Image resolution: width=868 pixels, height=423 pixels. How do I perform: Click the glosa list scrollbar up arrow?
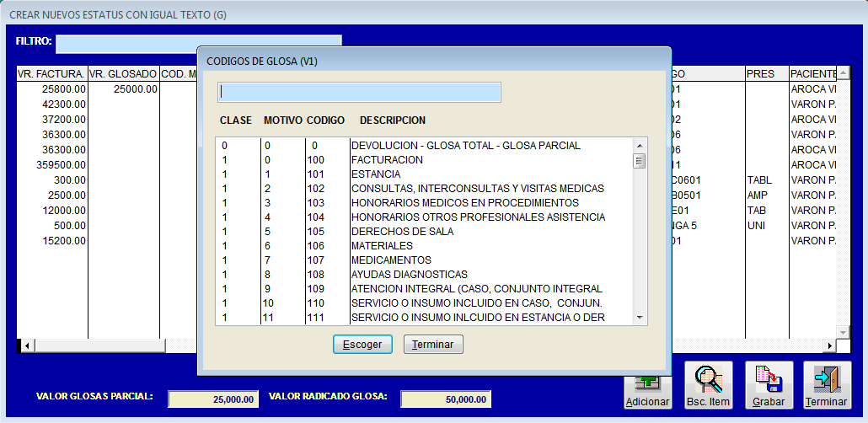(640, 145)
